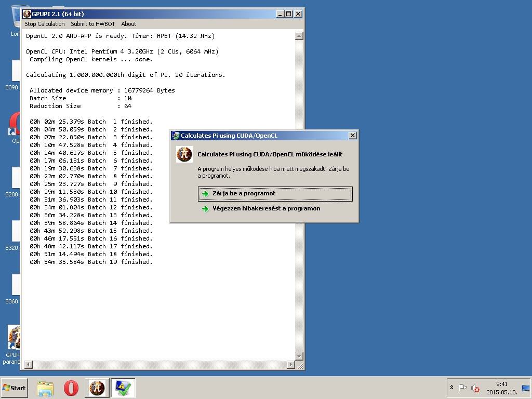
Task: Click the 'OpenCL CPU: Intel Pentium 4' line
Action: coord(122,51)
